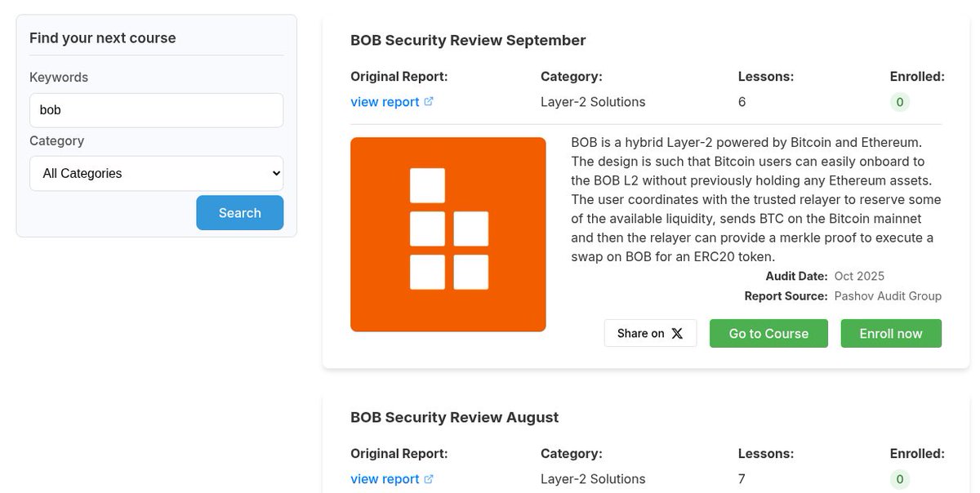This screenshot has height=493, width=980.
Task: Click the Oct 2025 audit date value
Action: [859, 277]
